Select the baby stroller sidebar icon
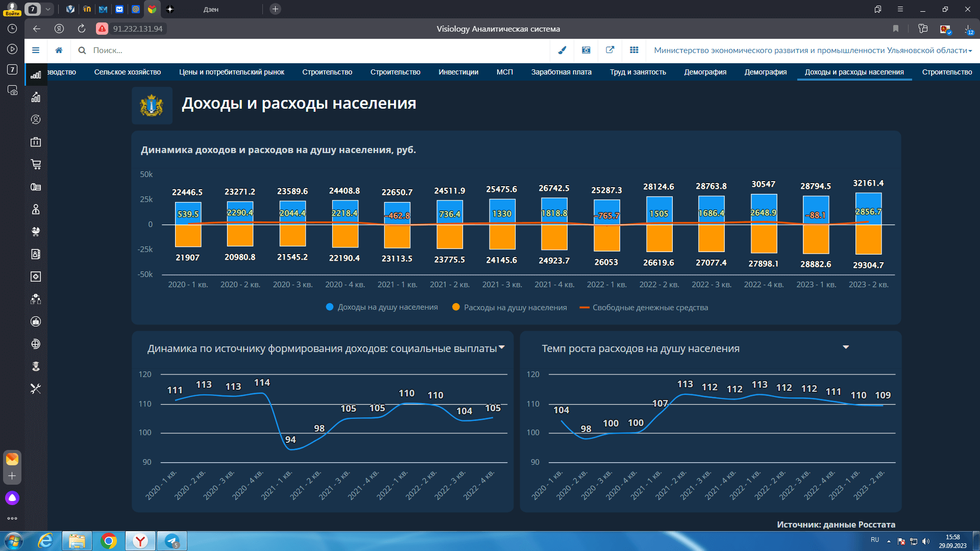The height and width of the screenshot is (551, 980). [x=36, y=232]
